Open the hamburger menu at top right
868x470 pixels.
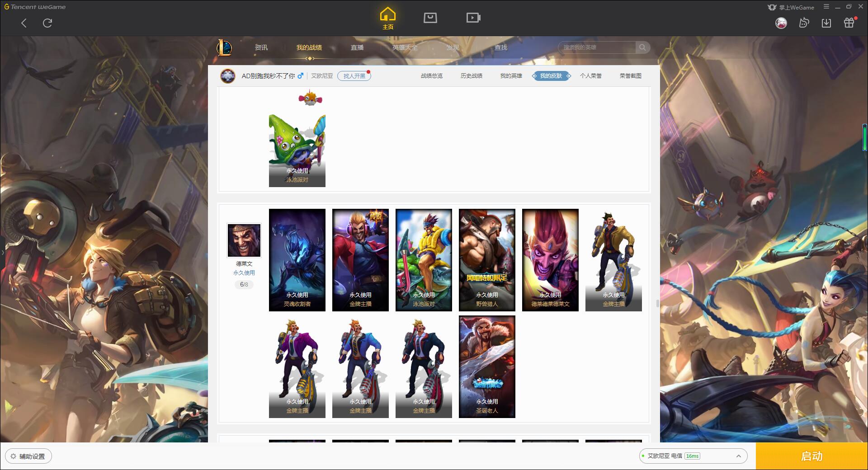[826, 7]
